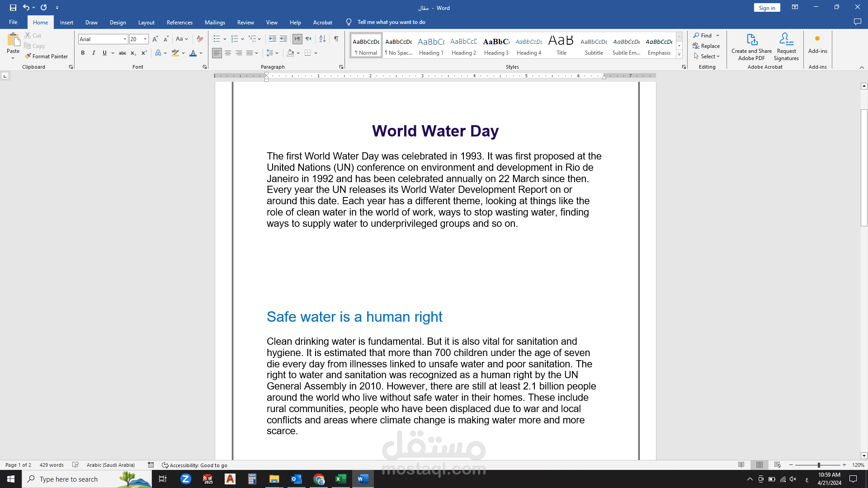Toggle show paragraph marks

click(x=336, y=39)
